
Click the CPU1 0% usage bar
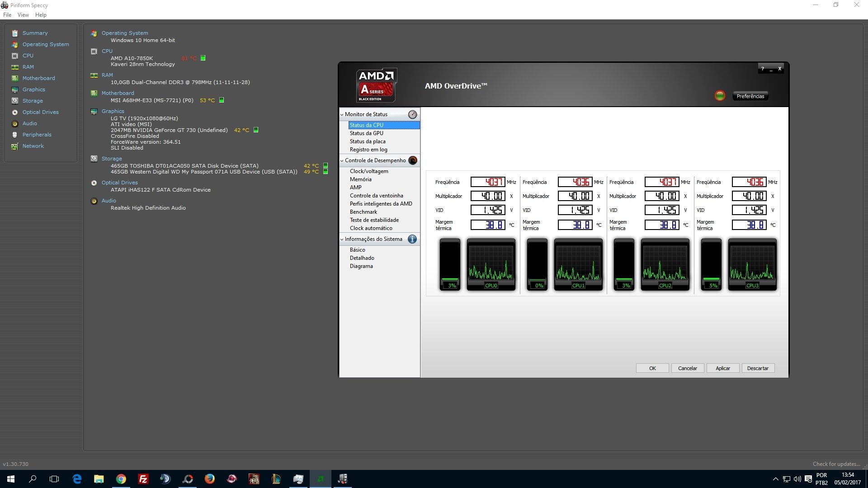537,265
